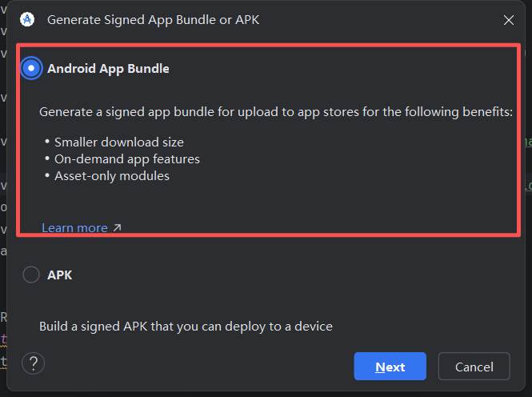The height and width of the screenshot is (397, 532).
Task: Open help with the question mark button
Action: pos(33,363)
